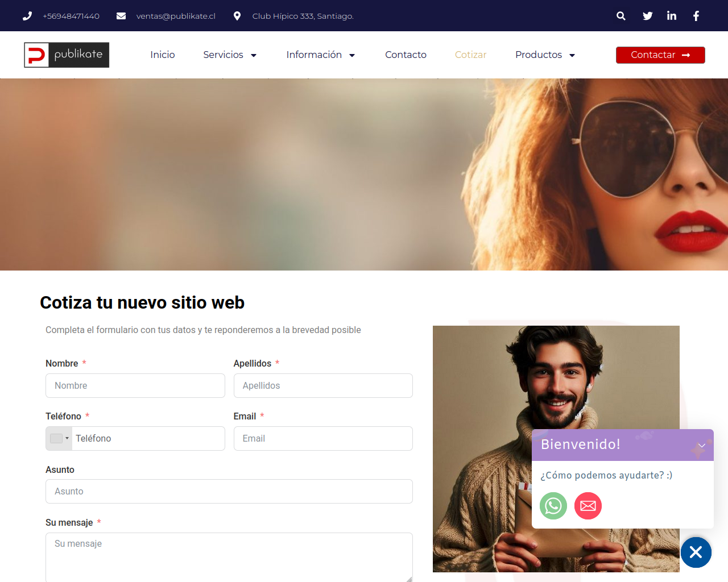Open the LinkedIn profile icon
Screen dimensions: 728x582
pyautogui.click(x=672, y=16)
